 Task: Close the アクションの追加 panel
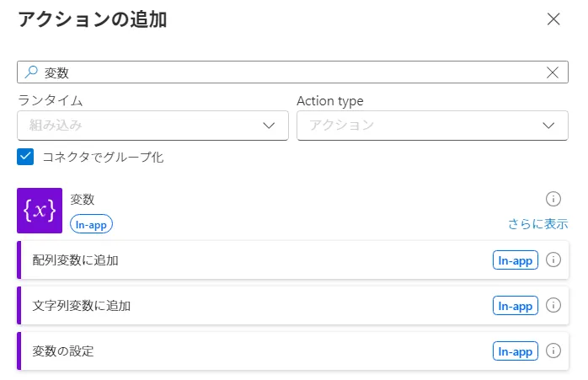click(x=553, y=19)
